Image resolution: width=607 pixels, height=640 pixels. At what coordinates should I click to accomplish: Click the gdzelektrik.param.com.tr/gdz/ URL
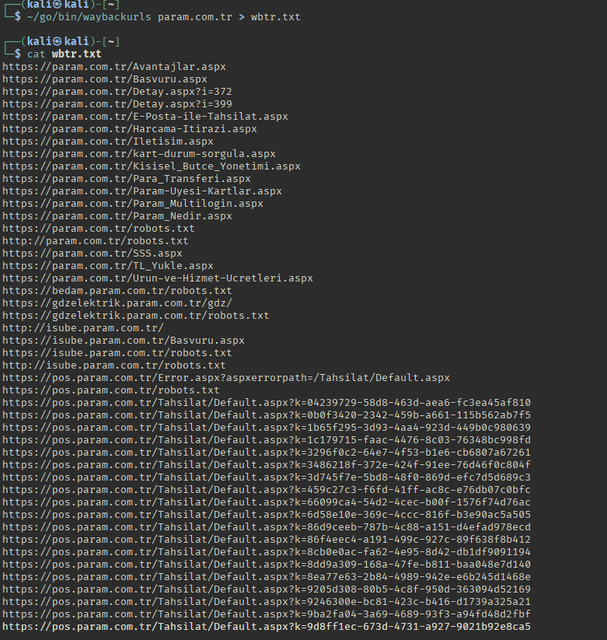[117, 303]
